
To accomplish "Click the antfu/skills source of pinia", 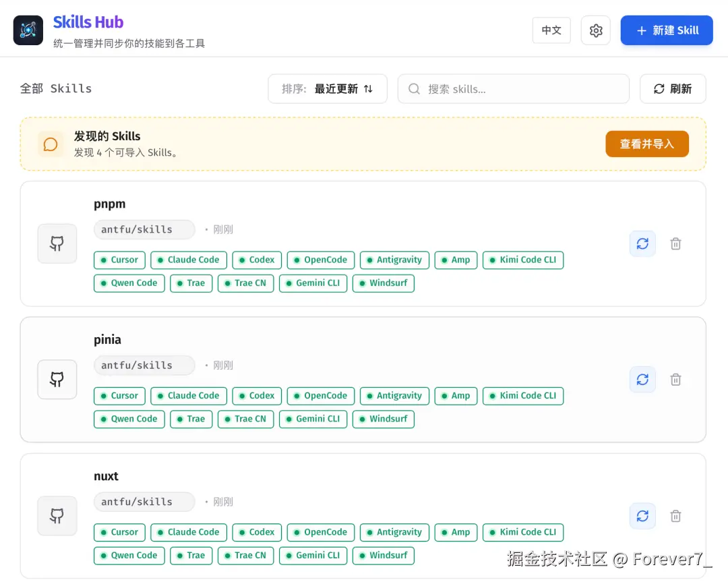I will point(144,366).
